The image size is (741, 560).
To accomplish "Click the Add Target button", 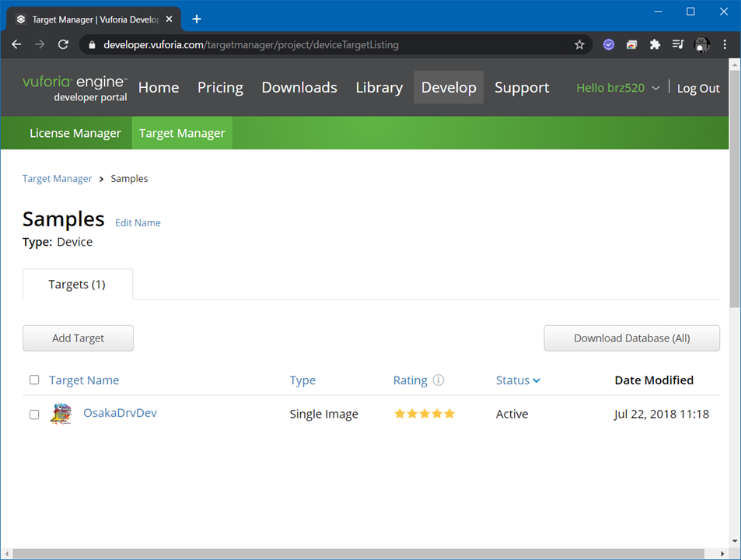I will tap(78, 338).
